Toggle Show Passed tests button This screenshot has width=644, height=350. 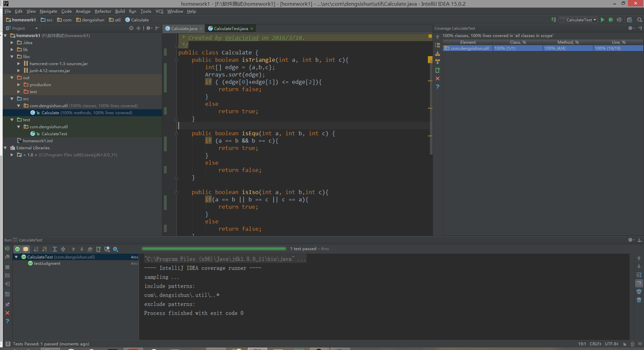click(17, 249)
